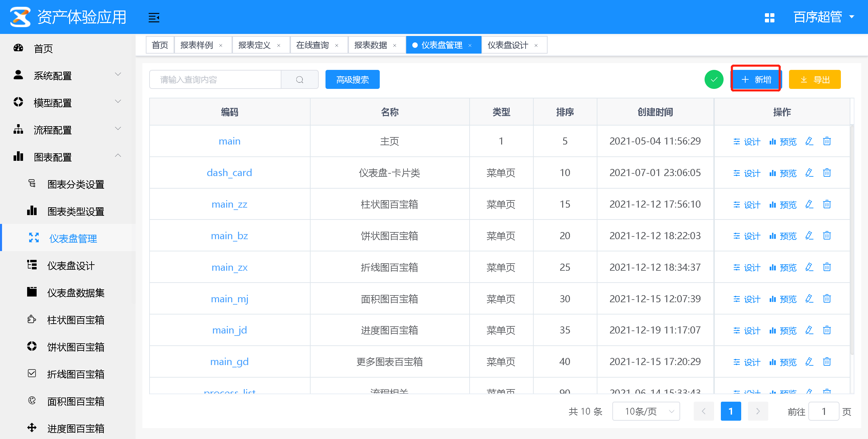This screenshot has height=439, width=868.
Task: Open 图表类型设置 in the sidebar
Action: (68, 211)
